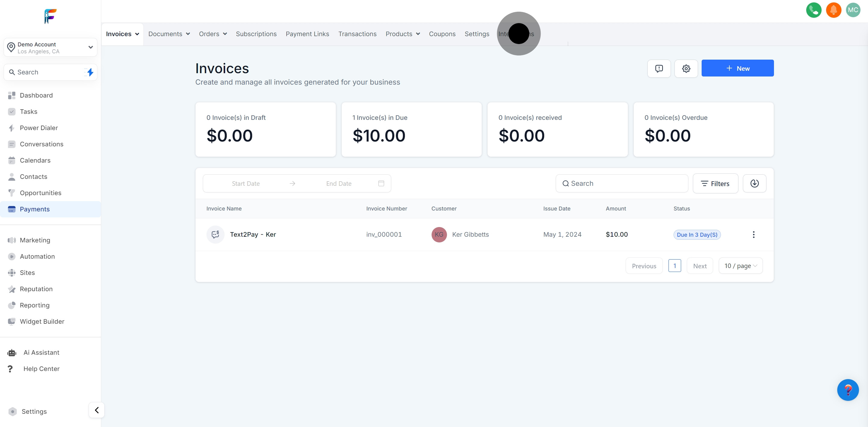Collapse the sidebar with arrow icon
Image resolution: width=868 pixels, height=427 pixels.
[97, 410]
